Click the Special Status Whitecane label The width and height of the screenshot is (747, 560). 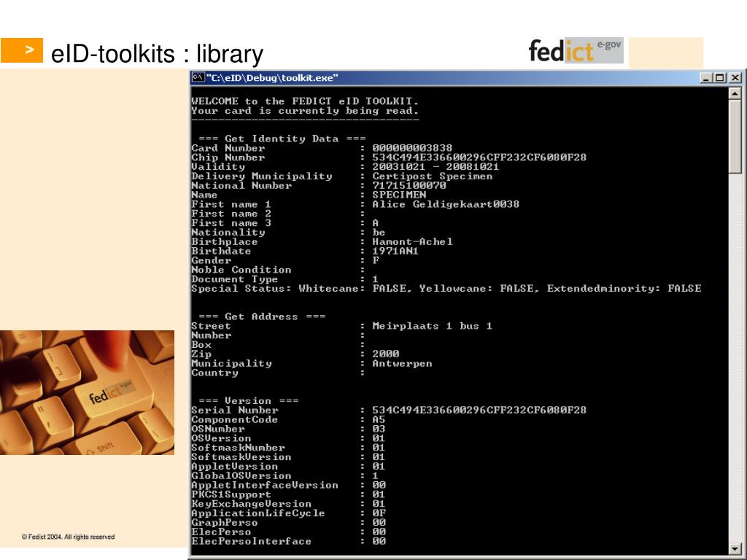point(278,289)
